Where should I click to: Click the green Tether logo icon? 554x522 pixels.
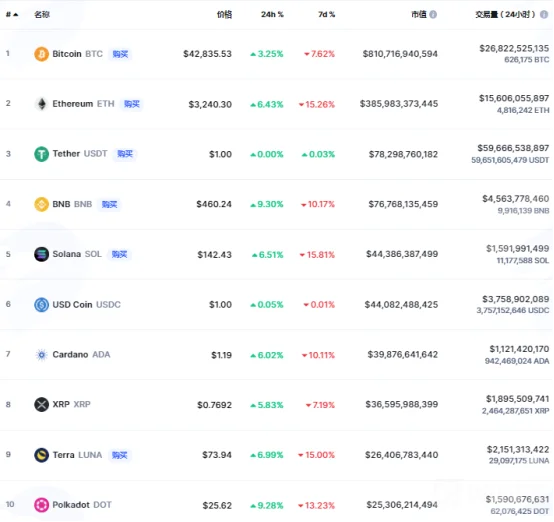(x=41, y=154)
